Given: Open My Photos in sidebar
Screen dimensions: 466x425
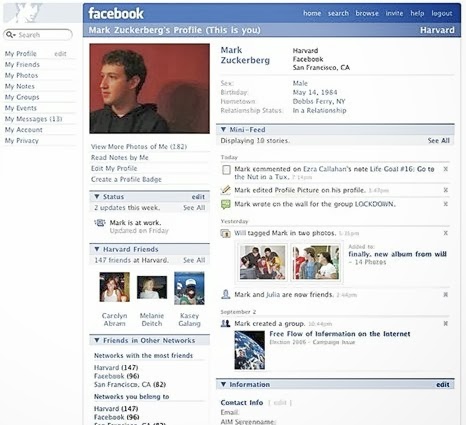Looking at the screenshot, I should (x=21, y=75).
